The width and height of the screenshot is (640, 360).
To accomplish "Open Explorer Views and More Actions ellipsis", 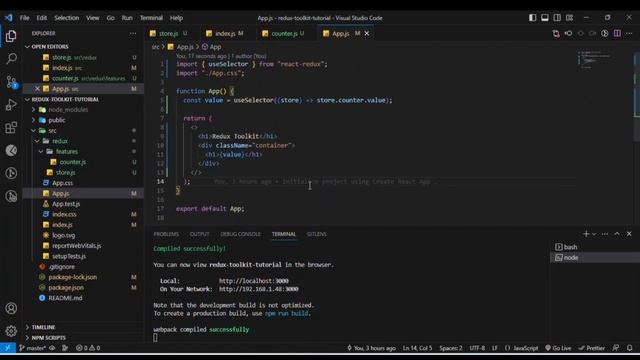I will tap(133, 33).
